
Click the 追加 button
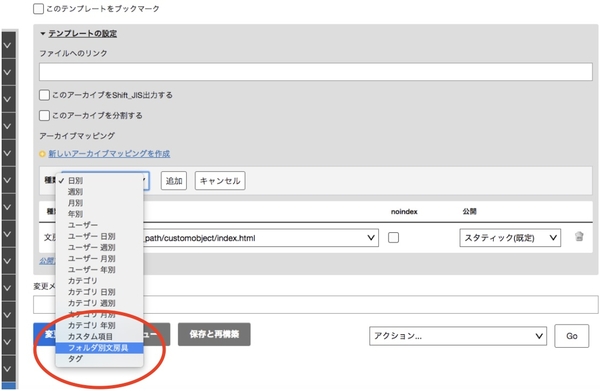[x=174, y=181]
